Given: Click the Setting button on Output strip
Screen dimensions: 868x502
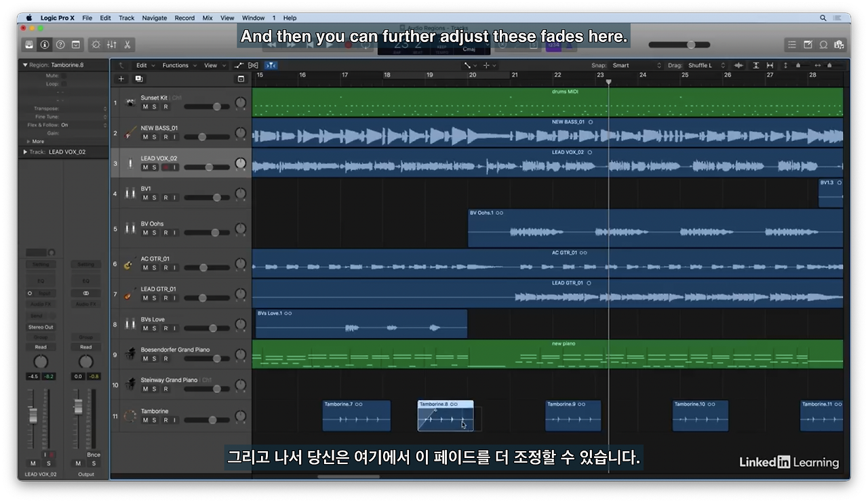Looking at the screenshot, I should (85, 264).
